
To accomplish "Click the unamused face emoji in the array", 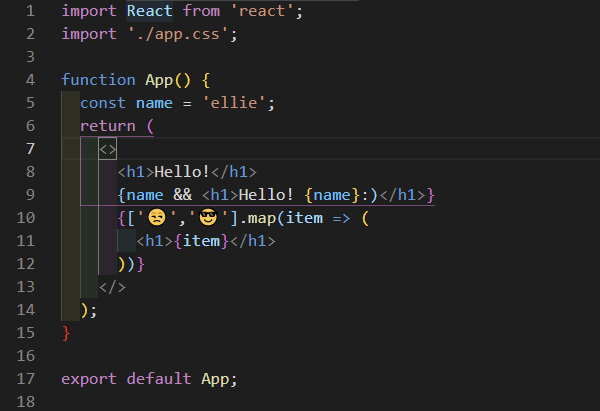I will pyautogui.click(x=157, y=217).
